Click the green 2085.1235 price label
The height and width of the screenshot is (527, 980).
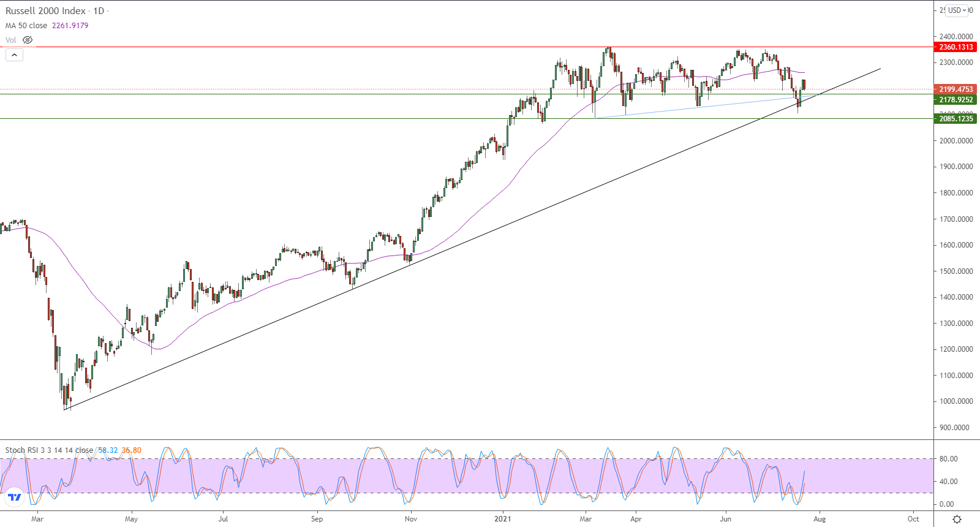[x=956, y=119]
